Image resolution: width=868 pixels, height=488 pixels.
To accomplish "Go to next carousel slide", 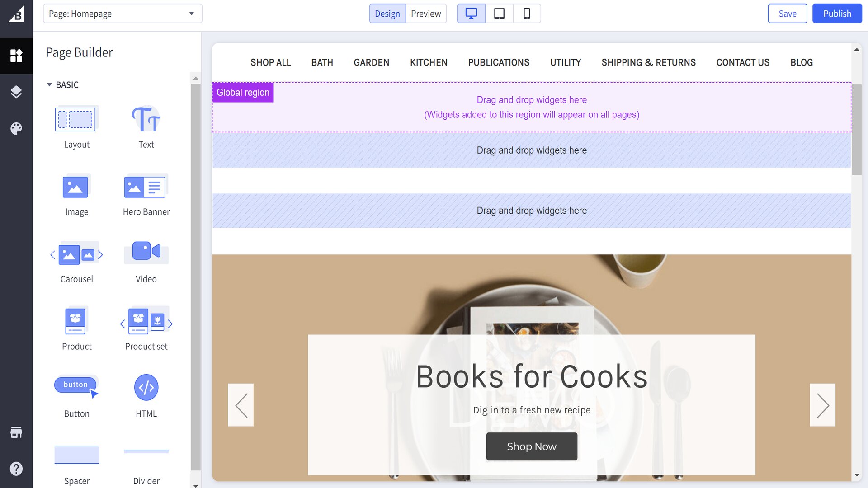I will pos(822,405).
